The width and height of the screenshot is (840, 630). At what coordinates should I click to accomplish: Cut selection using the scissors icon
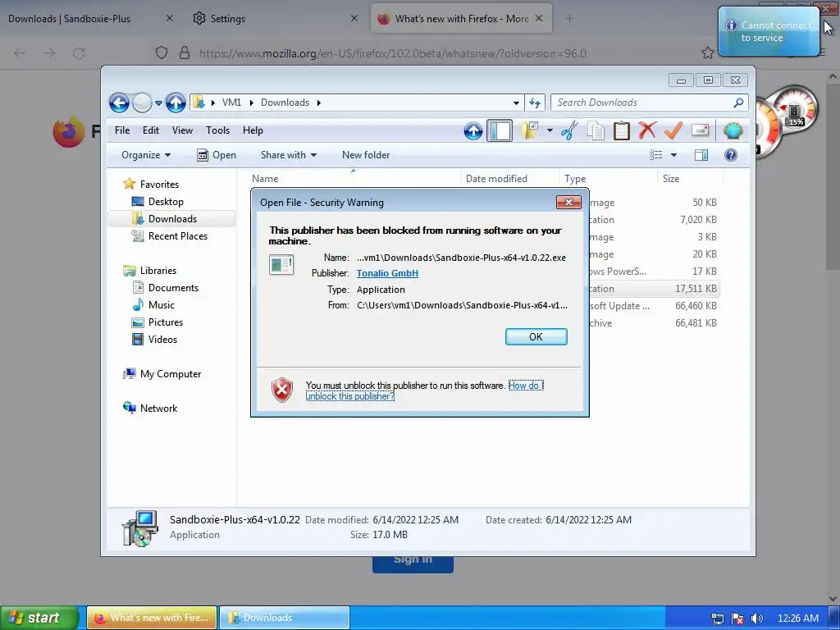point(569,130)
